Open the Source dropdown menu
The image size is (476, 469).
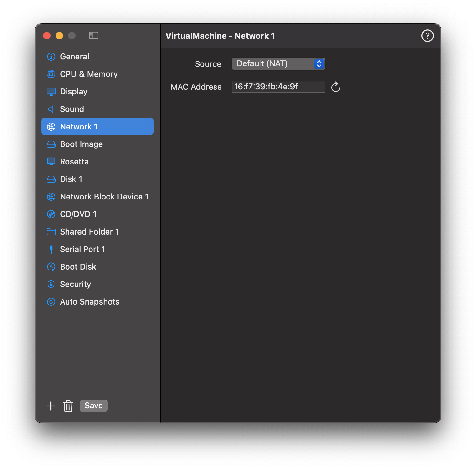278,64
